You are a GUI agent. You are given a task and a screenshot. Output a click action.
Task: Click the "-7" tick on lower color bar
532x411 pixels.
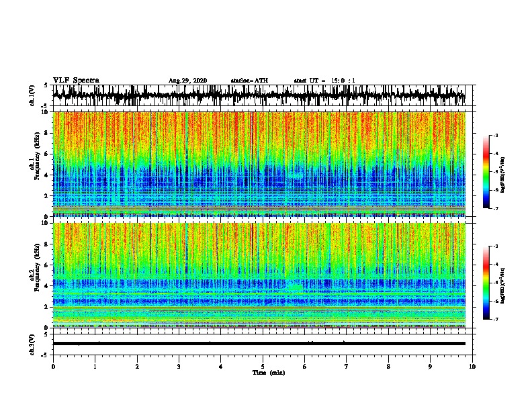coord(495,319)
